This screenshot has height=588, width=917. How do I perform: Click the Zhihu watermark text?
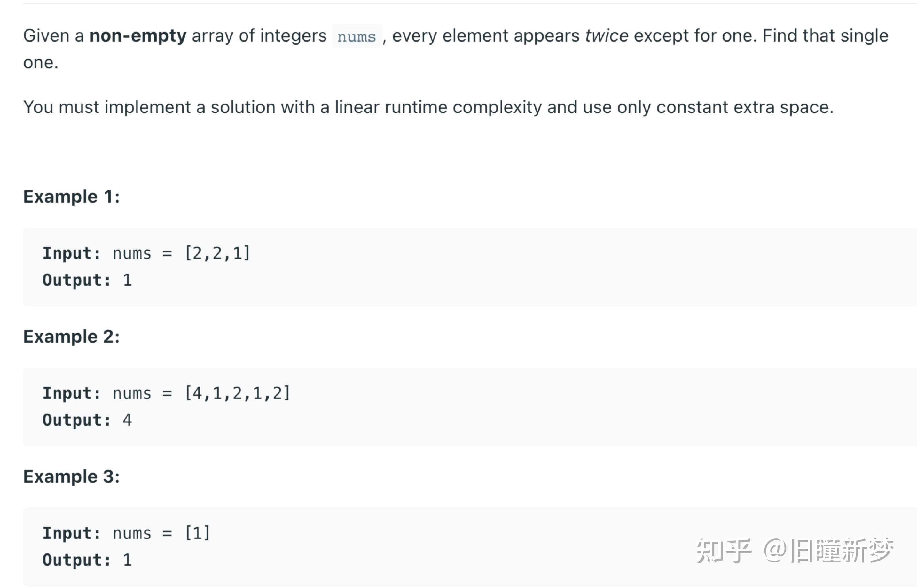[x=795, y=550]
